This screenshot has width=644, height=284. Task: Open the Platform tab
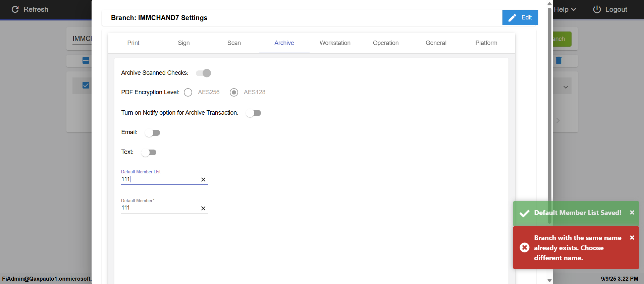tap(486, 43)
